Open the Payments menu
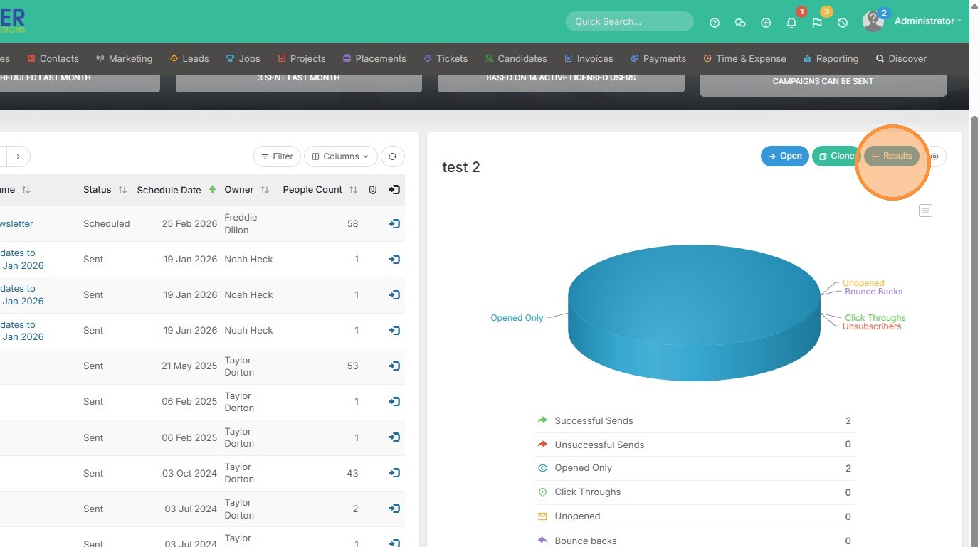 pos(658,58)
